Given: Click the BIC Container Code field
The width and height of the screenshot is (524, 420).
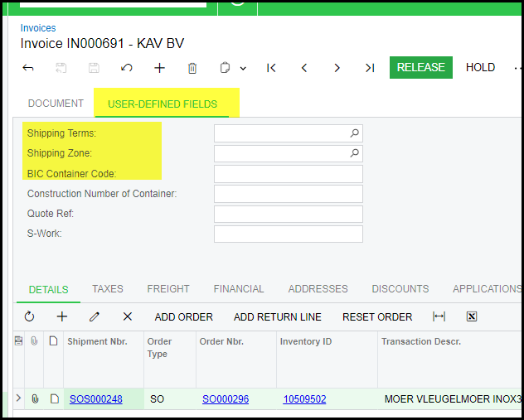Looking at the screenshot, I should [x=288, y=174].
